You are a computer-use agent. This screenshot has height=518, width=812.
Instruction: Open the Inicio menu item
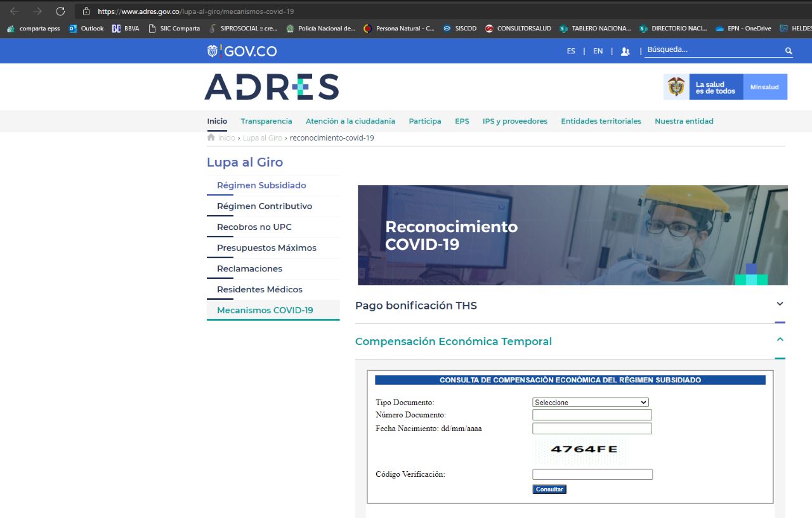click(x=217, y=121)
